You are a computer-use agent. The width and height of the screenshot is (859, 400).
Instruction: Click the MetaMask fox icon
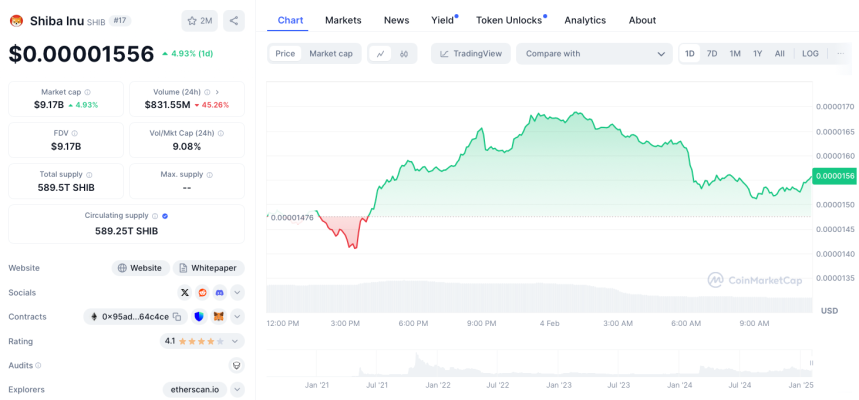pyautogui.click(x=219, y=317)
